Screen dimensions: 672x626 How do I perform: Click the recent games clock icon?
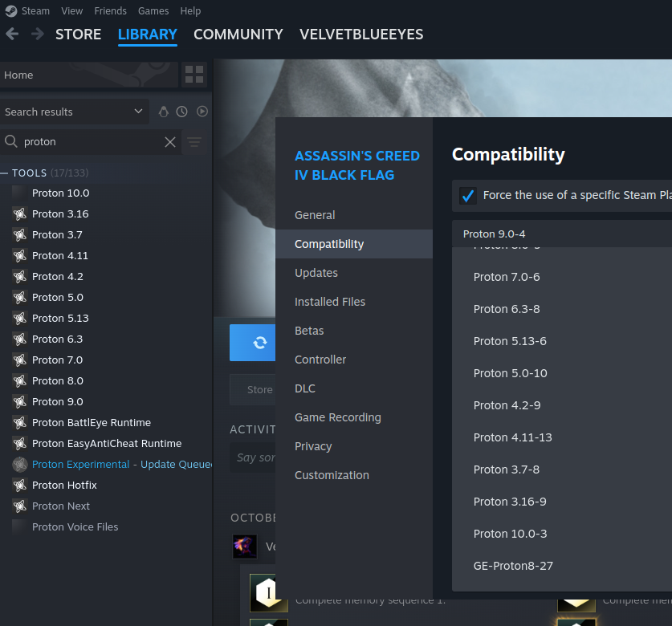tap(182, 112)
